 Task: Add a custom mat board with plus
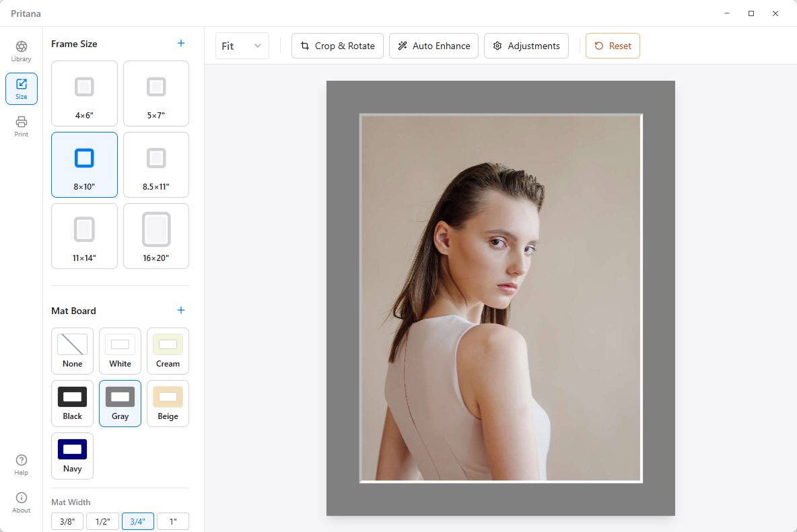pos(180,311)
